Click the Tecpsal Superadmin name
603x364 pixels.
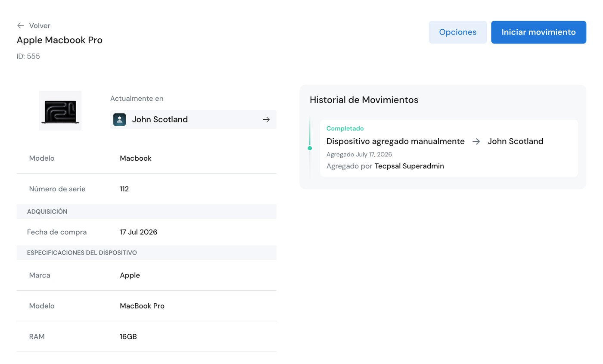pos(409,166)
